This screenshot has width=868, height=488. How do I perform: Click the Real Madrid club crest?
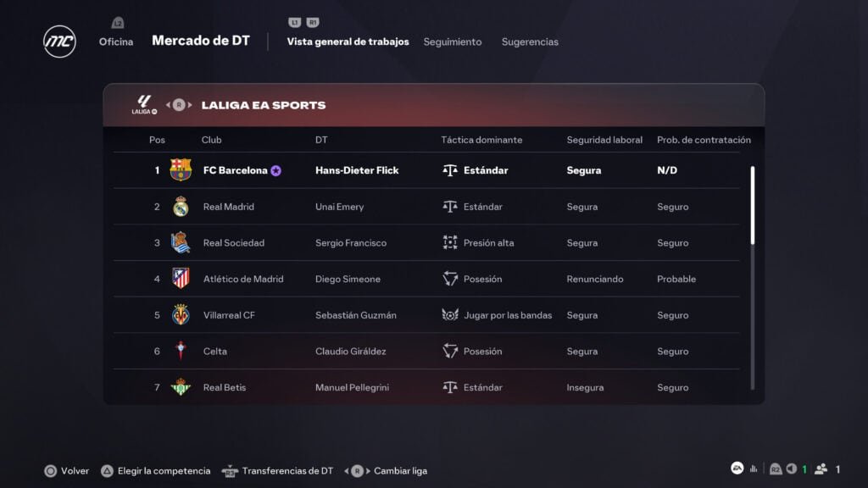[x=181, y=207]
